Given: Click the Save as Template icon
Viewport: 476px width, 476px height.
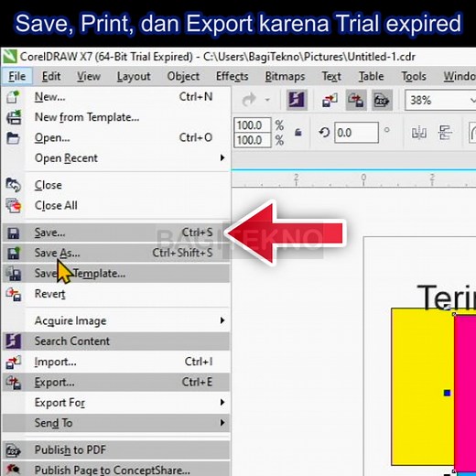Looking at the screenshot, I should [14, 274].
